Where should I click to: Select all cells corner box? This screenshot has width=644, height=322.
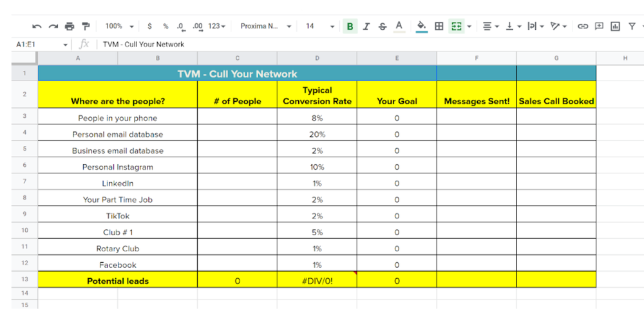24,59
